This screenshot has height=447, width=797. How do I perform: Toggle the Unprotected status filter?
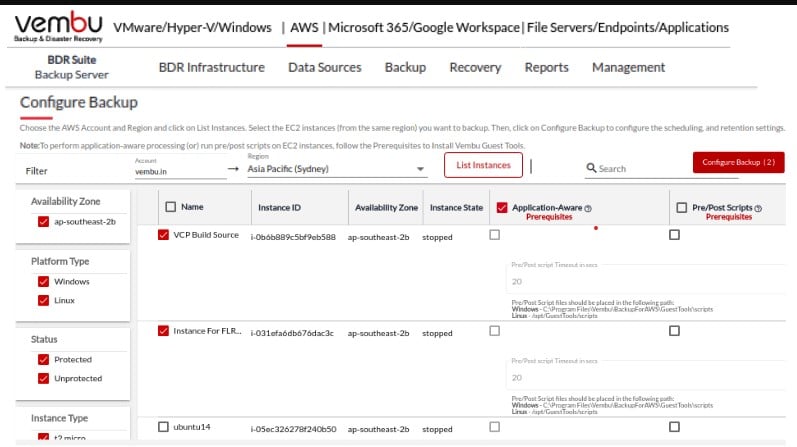point(43,378)
